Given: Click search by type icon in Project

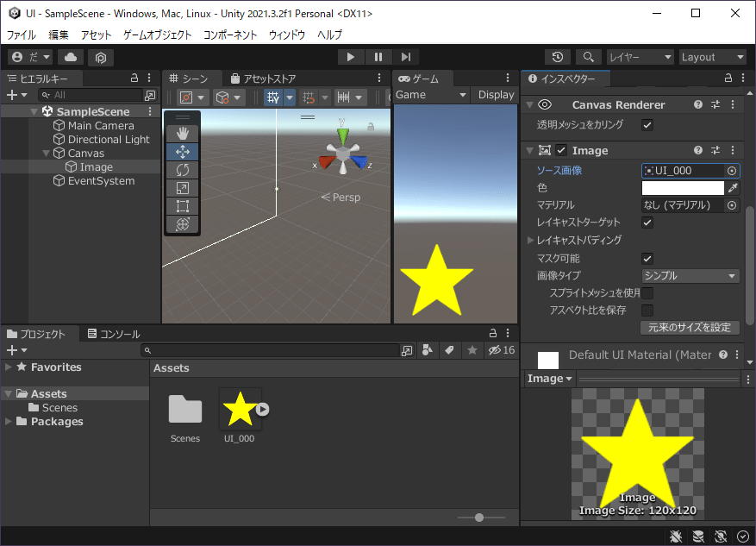Looking at the screenshot, I should (428, 351).
